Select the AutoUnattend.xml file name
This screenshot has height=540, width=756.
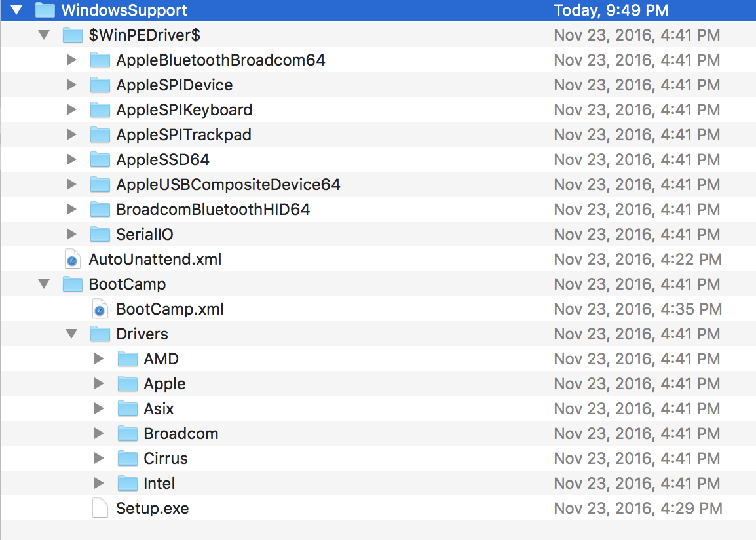point(155,259)
